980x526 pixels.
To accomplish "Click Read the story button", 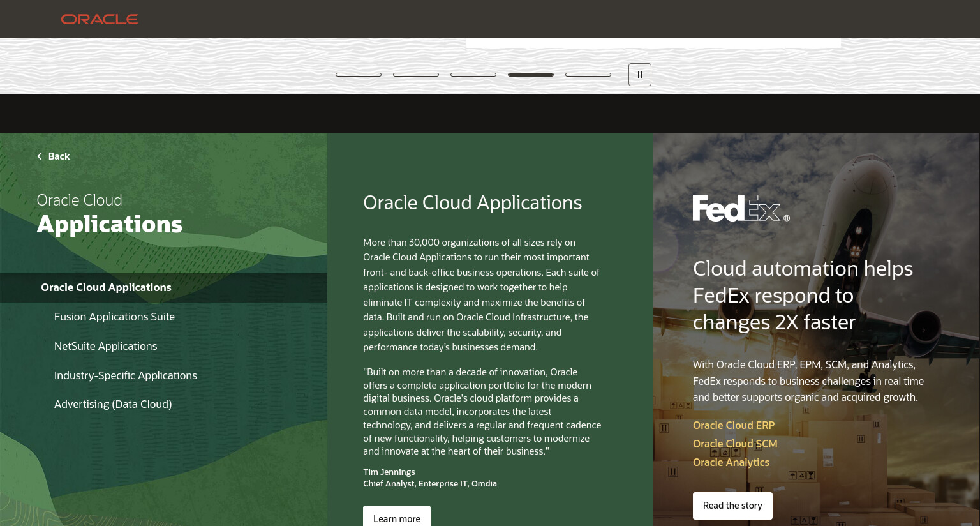I will [732, 506].
